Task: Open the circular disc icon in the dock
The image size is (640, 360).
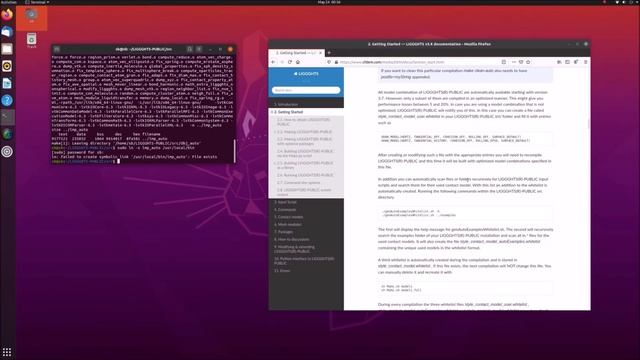Action: (x=7, y=151)
